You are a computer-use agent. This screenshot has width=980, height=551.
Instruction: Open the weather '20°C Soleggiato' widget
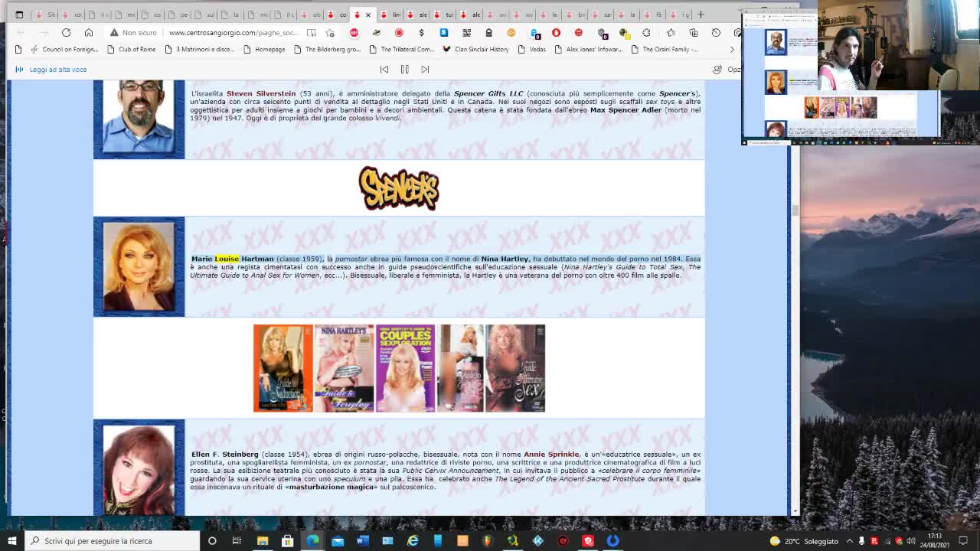coord(804,541)
